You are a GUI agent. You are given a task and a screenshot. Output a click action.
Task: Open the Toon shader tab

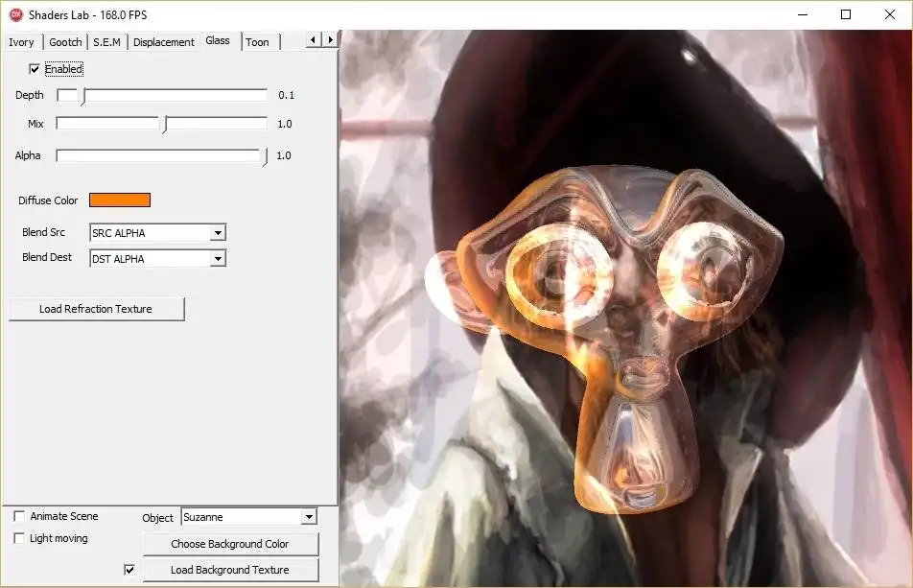257,42
